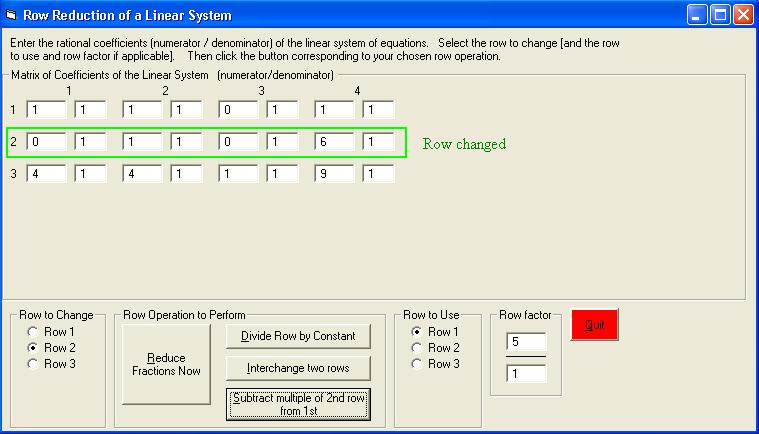Click row 2 column 2 numerator field
This screenshot has width=759, height=434.
click(x=142, y=142)
